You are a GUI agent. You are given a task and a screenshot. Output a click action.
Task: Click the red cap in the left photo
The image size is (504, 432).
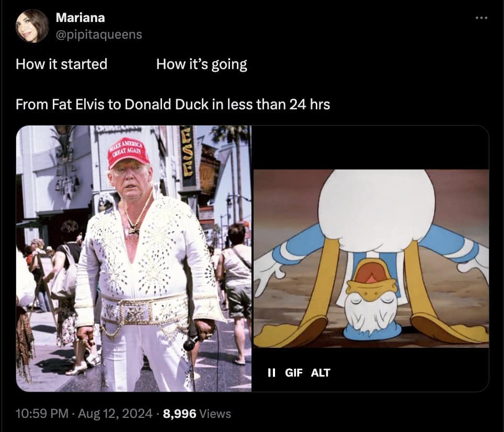click(x=128, y=153)
